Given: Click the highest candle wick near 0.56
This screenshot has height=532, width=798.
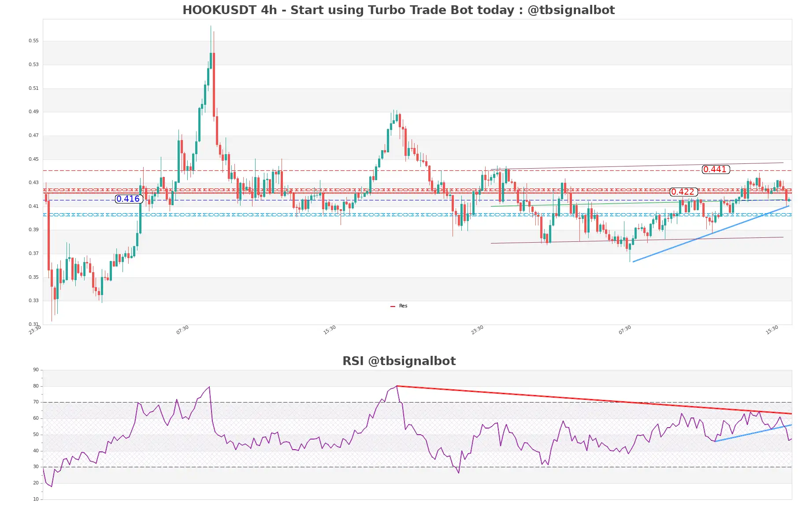Looking at the screenshot, I should coord(211,40).
